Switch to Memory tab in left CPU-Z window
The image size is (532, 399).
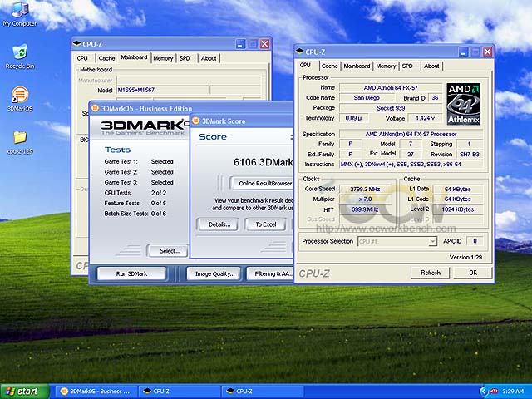pyautogui.click(x=163, y=58)
